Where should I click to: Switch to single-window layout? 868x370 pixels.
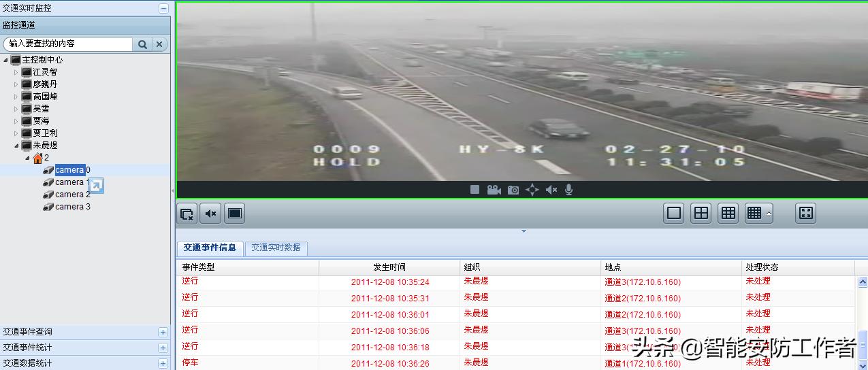click(x=674, y=213)
